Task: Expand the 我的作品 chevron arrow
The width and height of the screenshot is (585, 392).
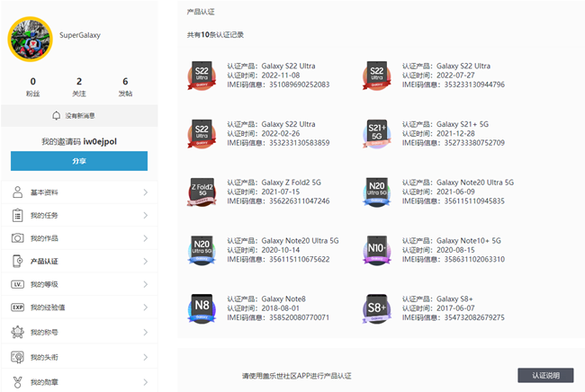Action: coord(145,238)
